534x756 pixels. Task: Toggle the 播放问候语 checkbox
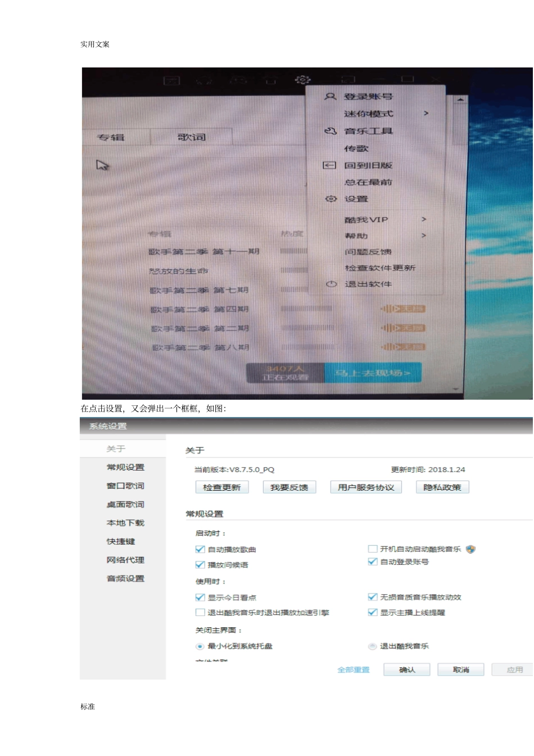(200, 565)
